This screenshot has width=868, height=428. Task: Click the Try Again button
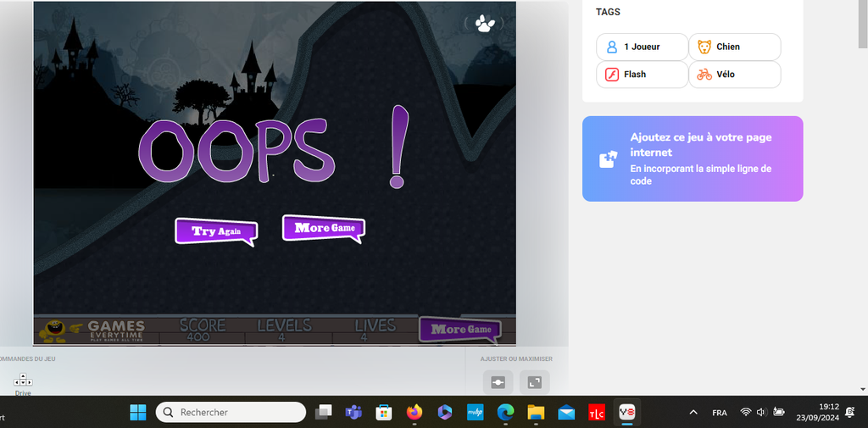214,231
